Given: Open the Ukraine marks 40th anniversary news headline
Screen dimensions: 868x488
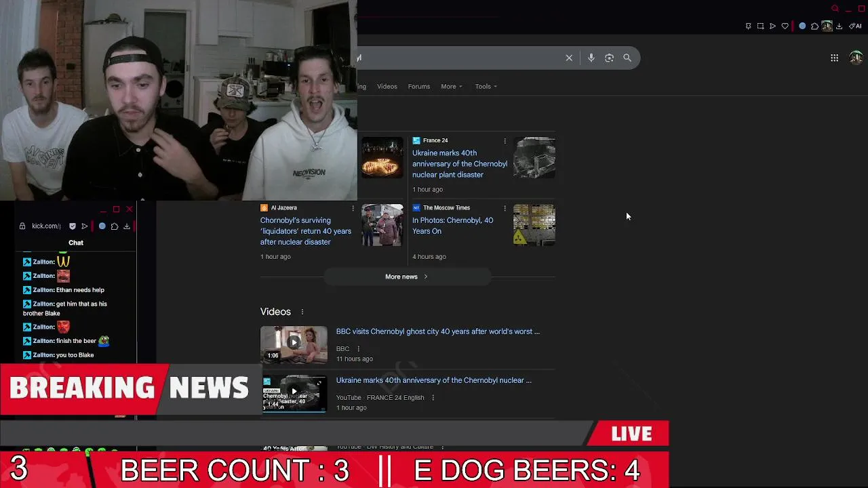Looking at the screenshot, I should [460, 164].
